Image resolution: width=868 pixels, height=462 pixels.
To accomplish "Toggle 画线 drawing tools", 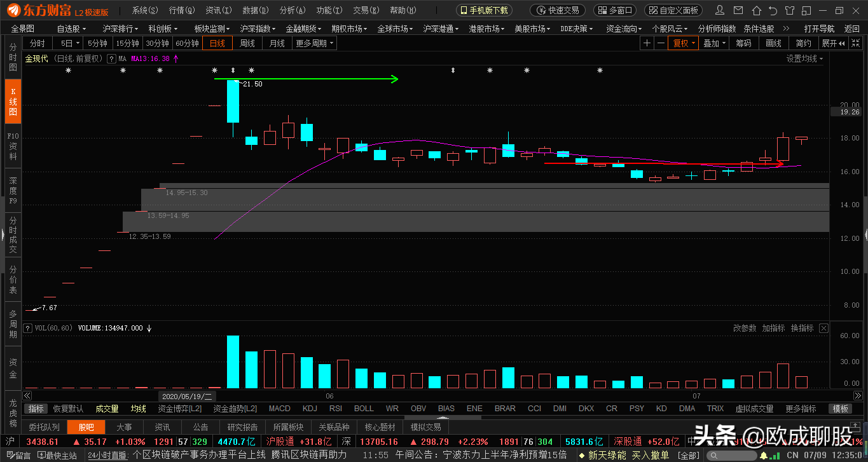I will coord(773,43).
